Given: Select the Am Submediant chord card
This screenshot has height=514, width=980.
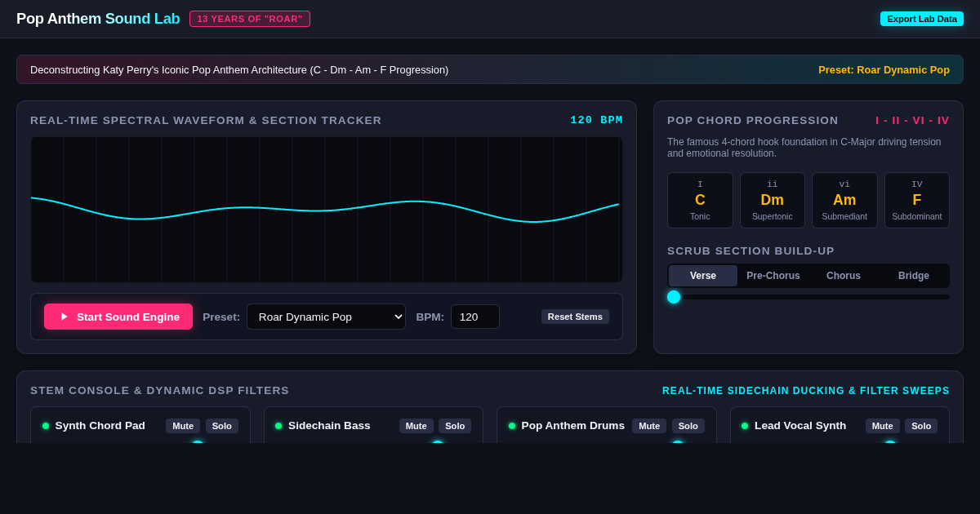Looking at the screenshot, I should tap(844, 200).
